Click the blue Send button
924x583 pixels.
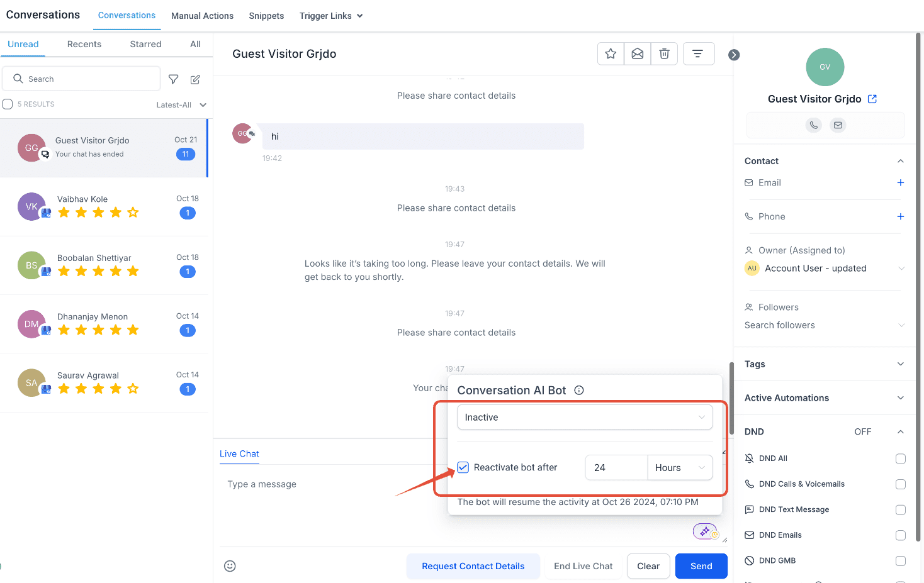tap(701, 566)
